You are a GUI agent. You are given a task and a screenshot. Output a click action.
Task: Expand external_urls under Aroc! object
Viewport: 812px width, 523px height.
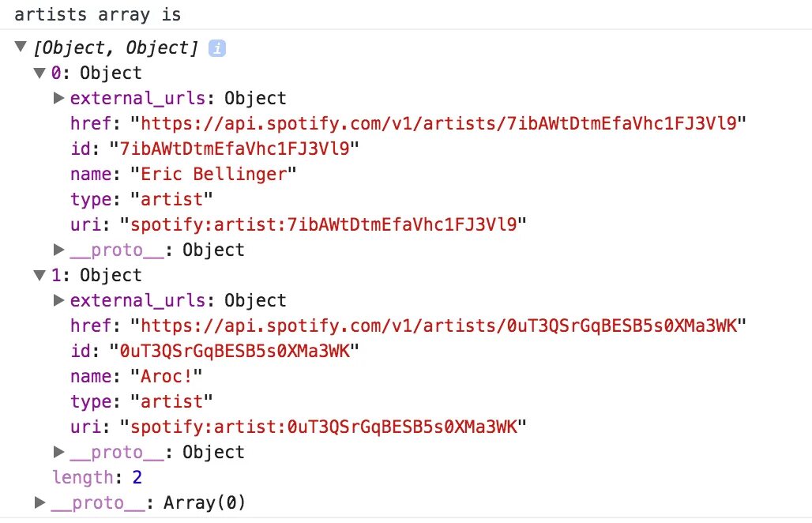[58, 300]
